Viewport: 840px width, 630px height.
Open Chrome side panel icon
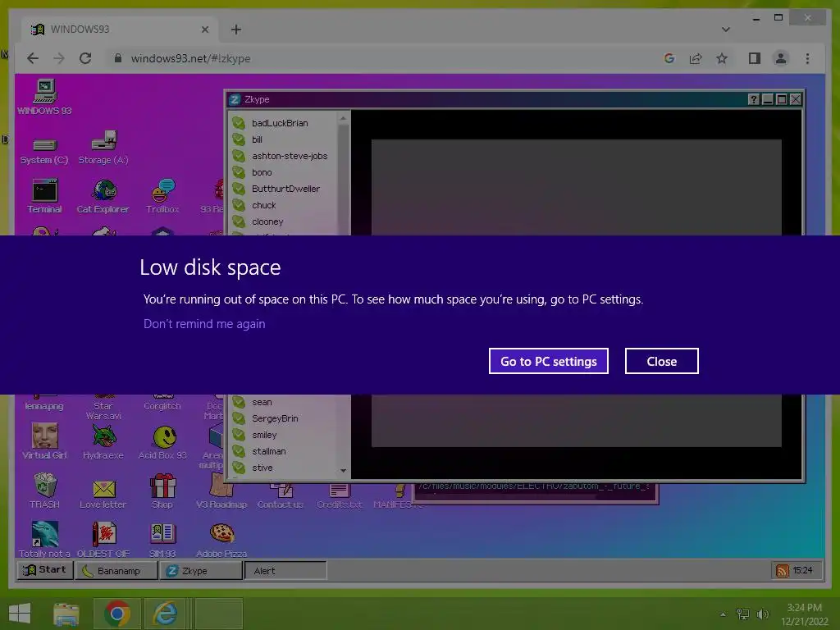coord(755,58)
